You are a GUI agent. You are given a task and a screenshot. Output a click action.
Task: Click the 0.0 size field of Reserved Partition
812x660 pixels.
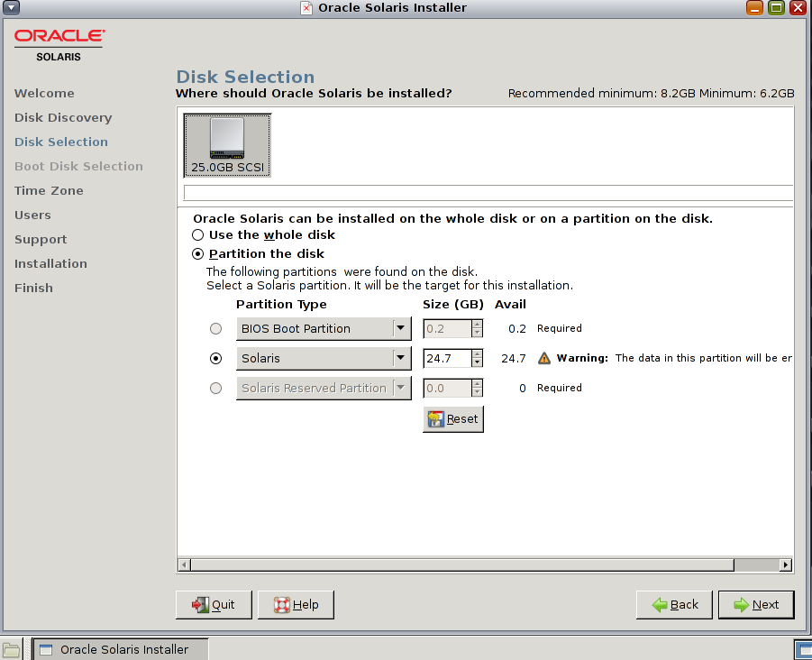(x=447, y=388)
